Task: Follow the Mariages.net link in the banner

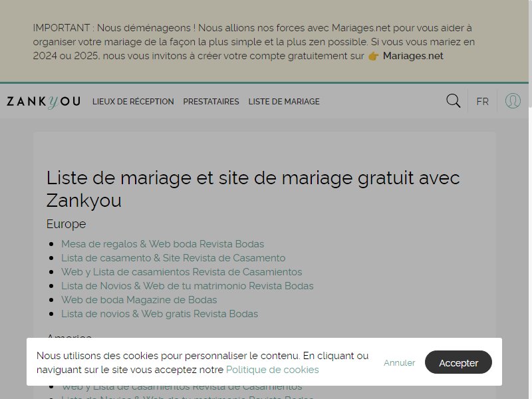Action: pos(413,56)
